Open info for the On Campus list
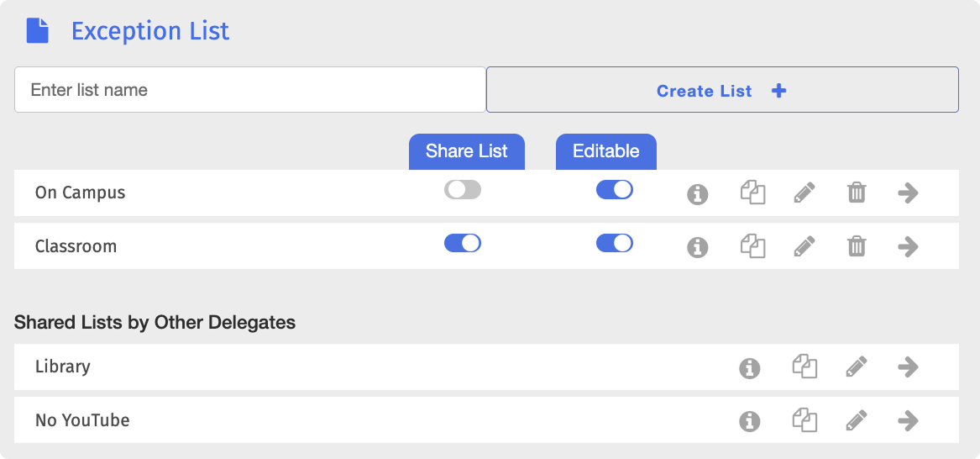The image size is (980, 459). pos(698,194)
